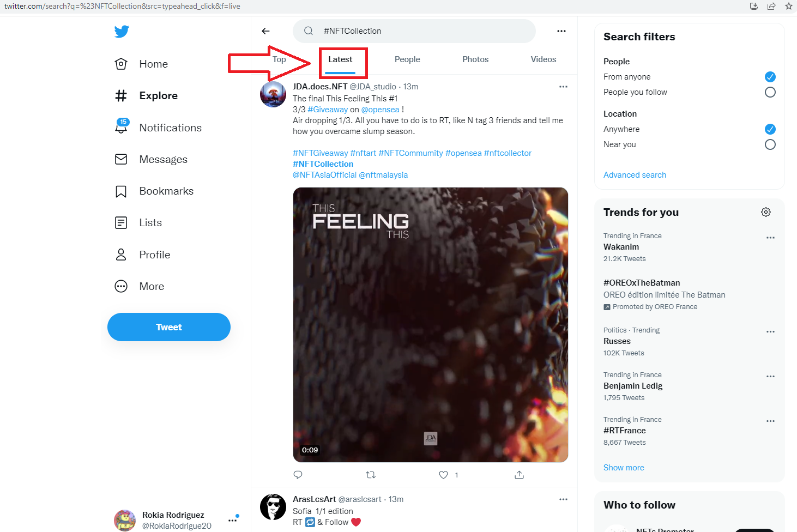The width and height of the screenshot is (797, 532).
Task: Open the Advanced search link
Action: click(x=635, y=175)
